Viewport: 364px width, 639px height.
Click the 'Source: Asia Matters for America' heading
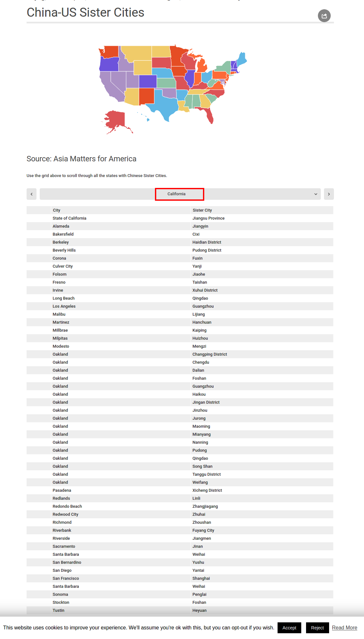pos(81,159)
